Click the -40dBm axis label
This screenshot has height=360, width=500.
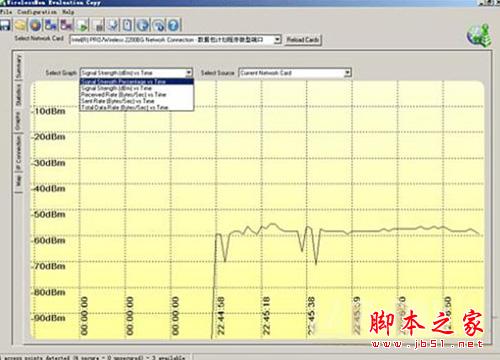point(49,188)
